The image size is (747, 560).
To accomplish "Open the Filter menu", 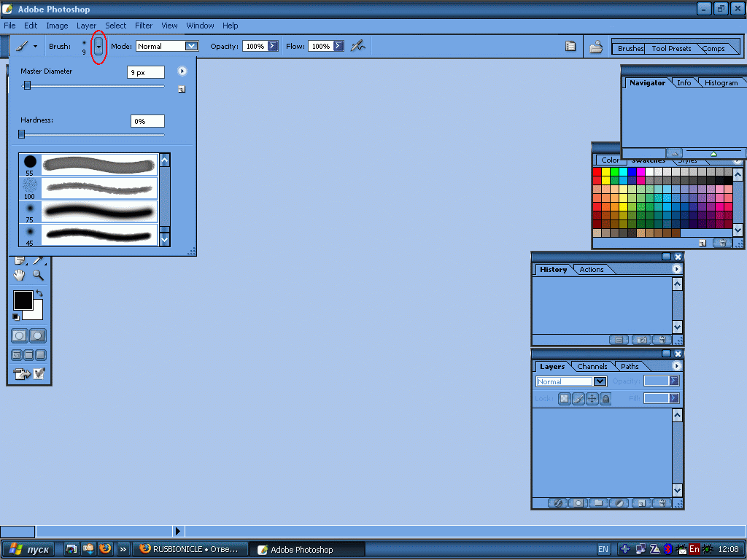I will (x=144, y=26).
